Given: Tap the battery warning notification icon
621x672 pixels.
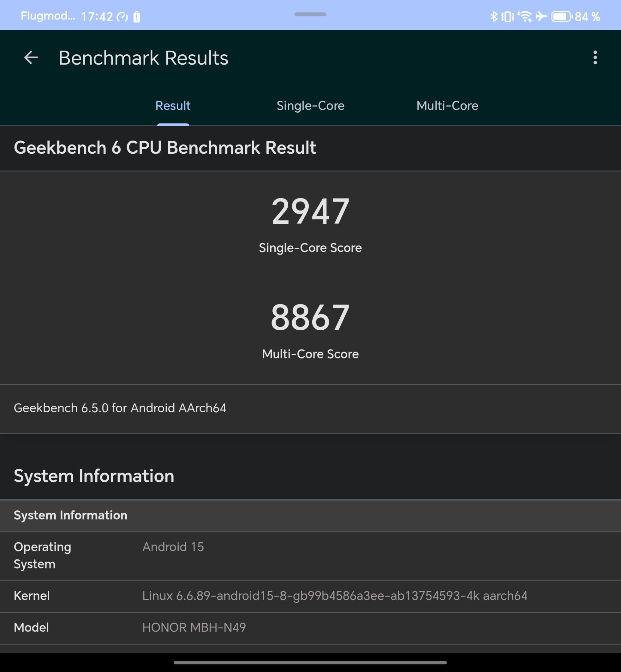Looking at the screenshot, I should coord(136,17).
